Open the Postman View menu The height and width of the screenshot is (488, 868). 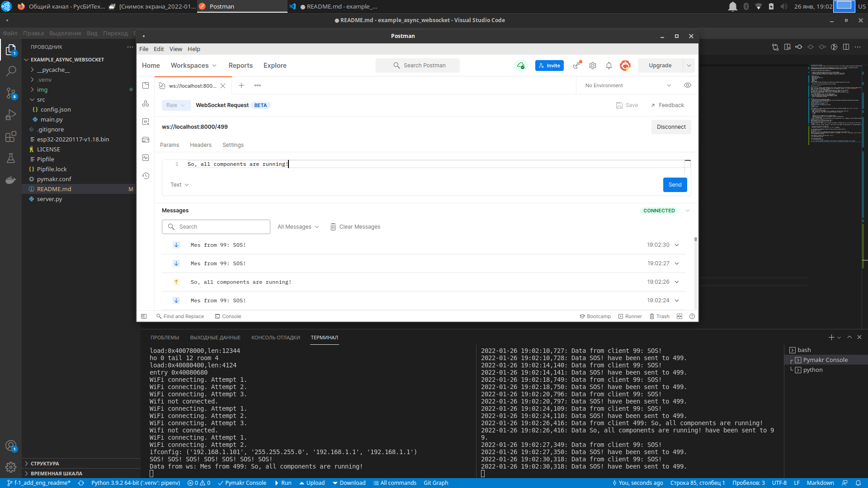[175, 49]
